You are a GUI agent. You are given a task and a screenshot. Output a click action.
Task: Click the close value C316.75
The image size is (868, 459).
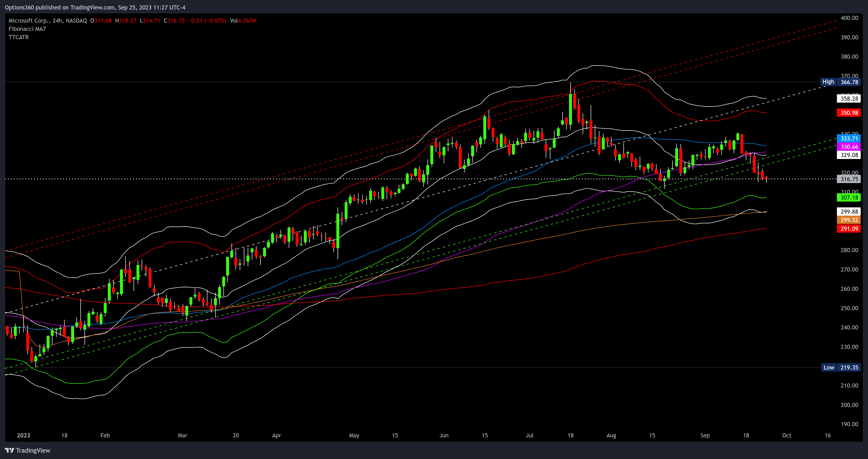(174, 21)
